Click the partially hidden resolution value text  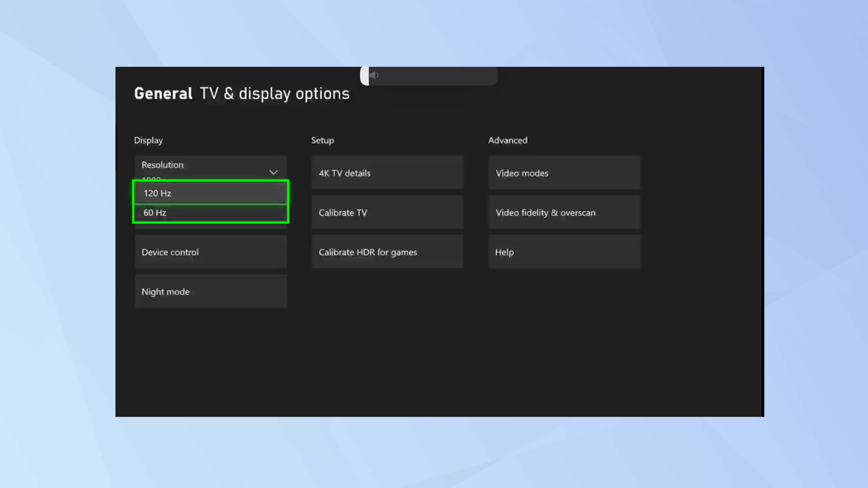[x=152, y=178]
